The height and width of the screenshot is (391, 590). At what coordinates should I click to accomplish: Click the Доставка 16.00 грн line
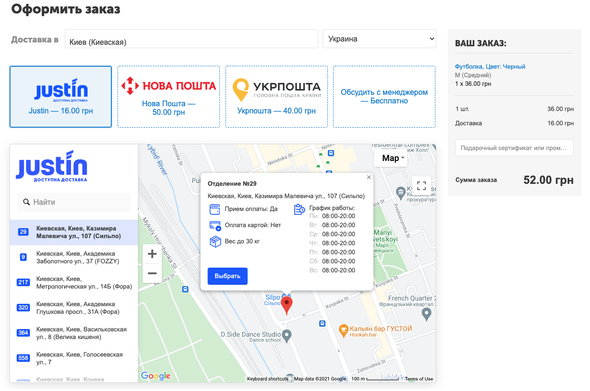(514, 123)
